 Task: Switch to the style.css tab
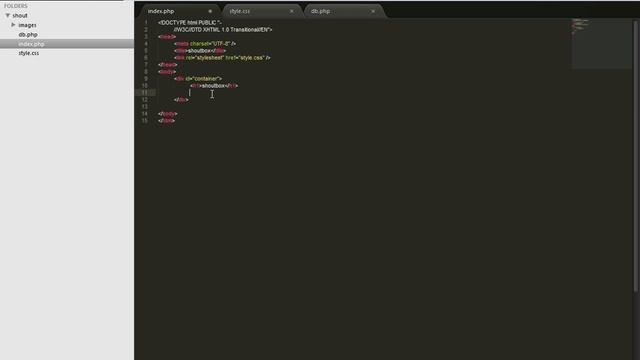pos(240,11)
